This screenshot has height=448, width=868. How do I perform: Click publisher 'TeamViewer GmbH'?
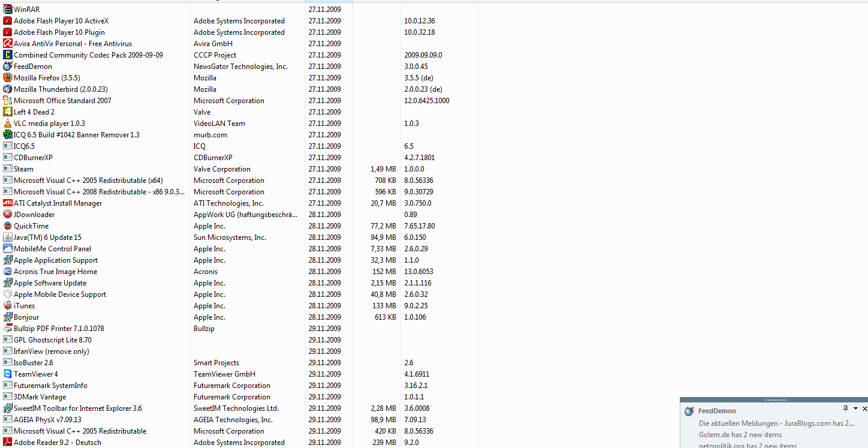224,374
